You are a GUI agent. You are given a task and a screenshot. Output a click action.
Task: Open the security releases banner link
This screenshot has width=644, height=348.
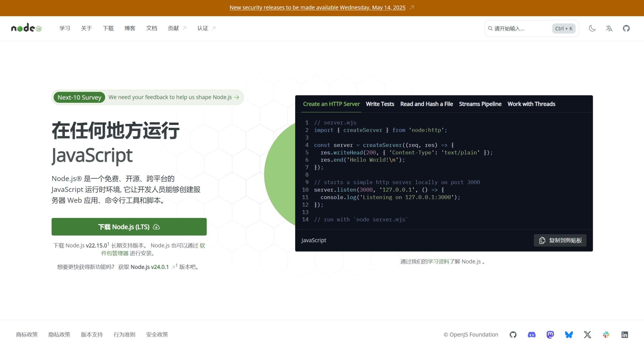(x=317, y=8)
